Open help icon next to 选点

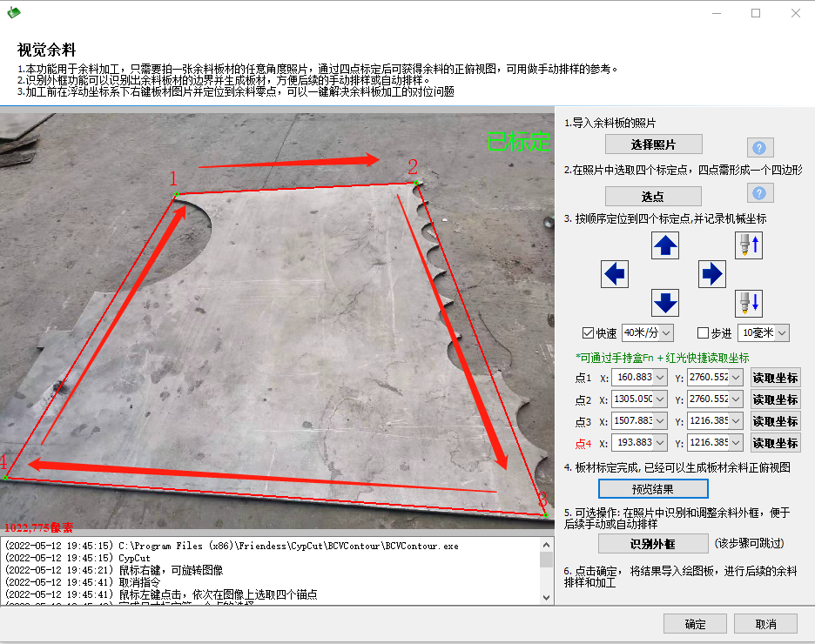coord(760,193)
